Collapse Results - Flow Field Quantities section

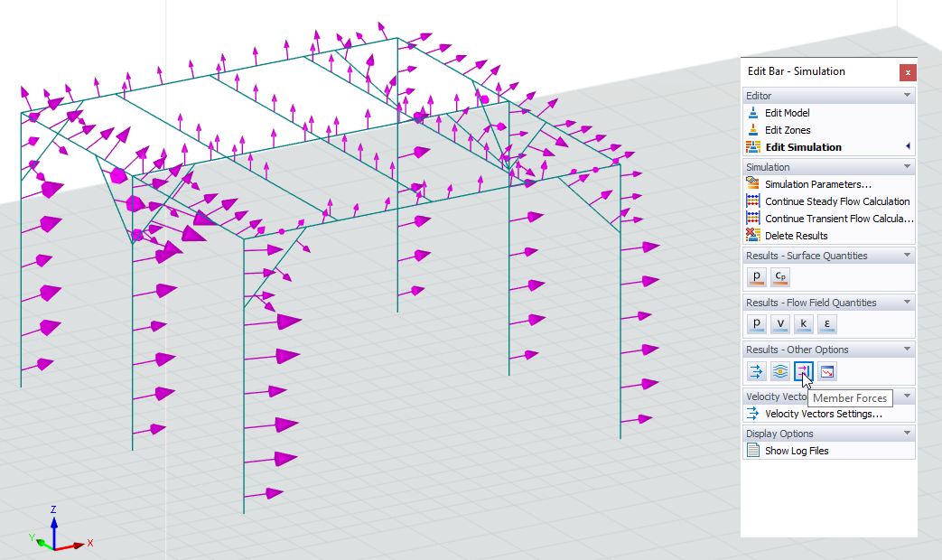(x=907, y=303)
